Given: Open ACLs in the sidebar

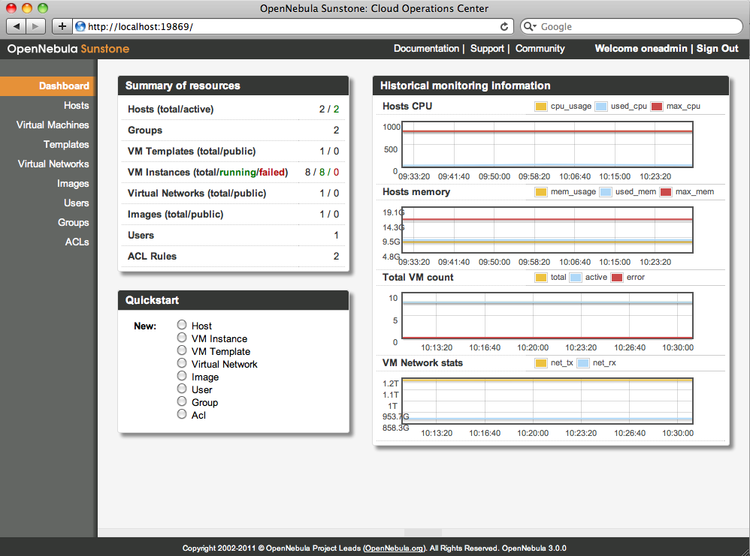Looking at the screenshot, I should [x=77, y=242].
